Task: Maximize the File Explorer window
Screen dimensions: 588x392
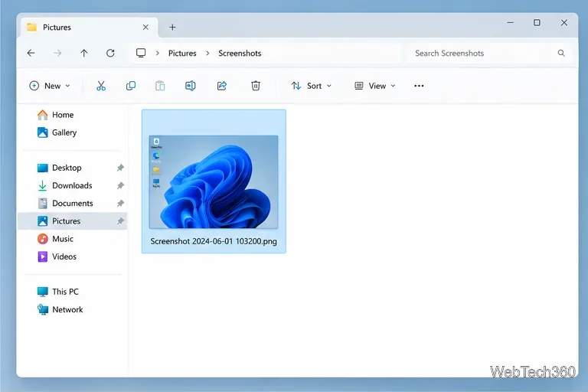Action: coord(537,22)
